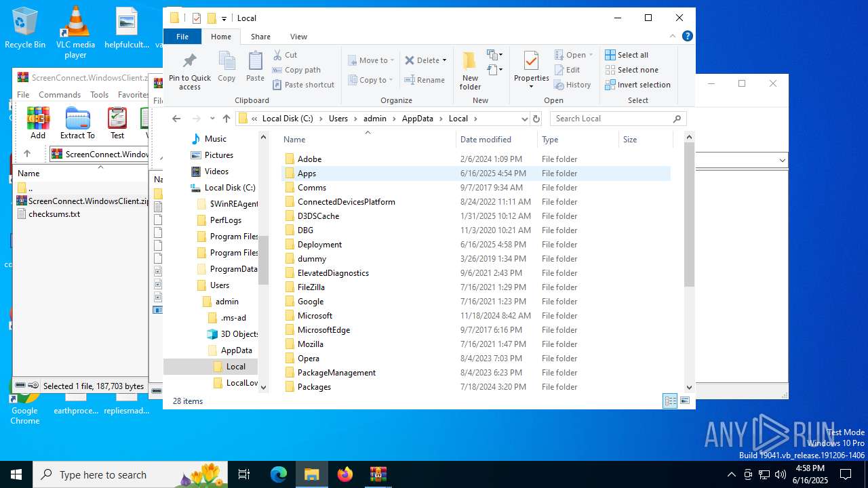The height and width of the screenshot is (488, 868).
Task: Create a New folder
Action: click(x=470, y=70)
